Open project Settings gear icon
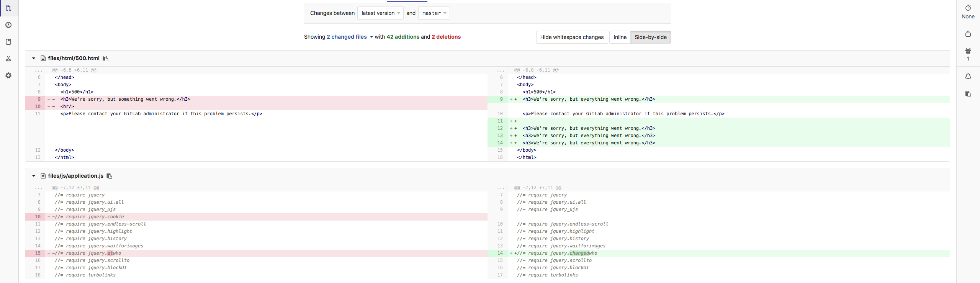Image resolution: width=980 pixels, height=283 pixels. point(8,75)
